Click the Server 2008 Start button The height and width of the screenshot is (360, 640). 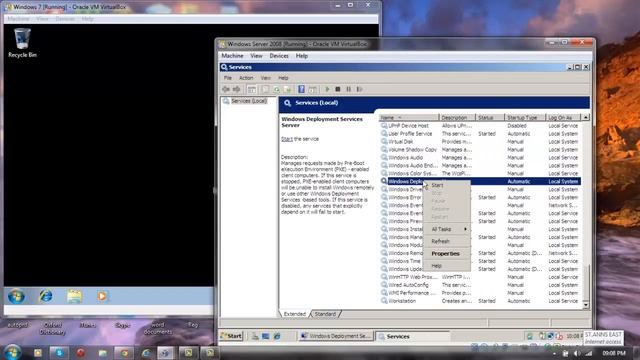pos(231,336)
